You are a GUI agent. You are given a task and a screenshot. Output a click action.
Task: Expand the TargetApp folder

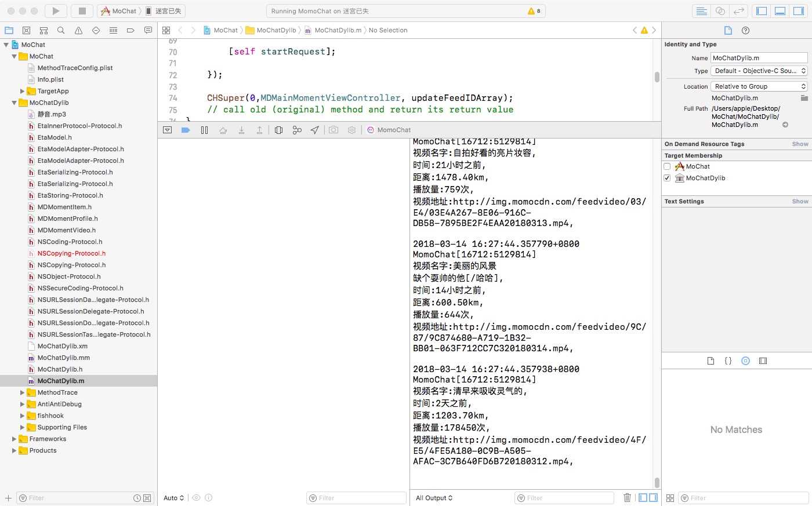point(23,91)
